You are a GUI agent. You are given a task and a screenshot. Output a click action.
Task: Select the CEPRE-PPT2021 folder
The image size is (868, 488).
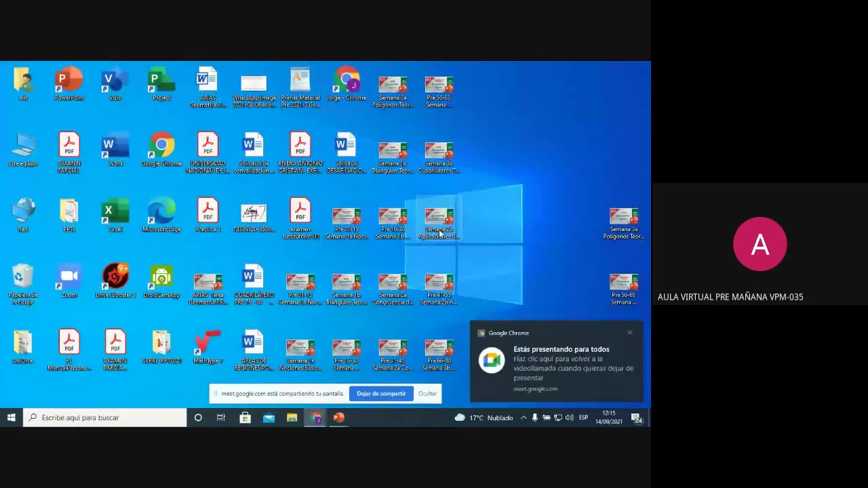(161, 347)
